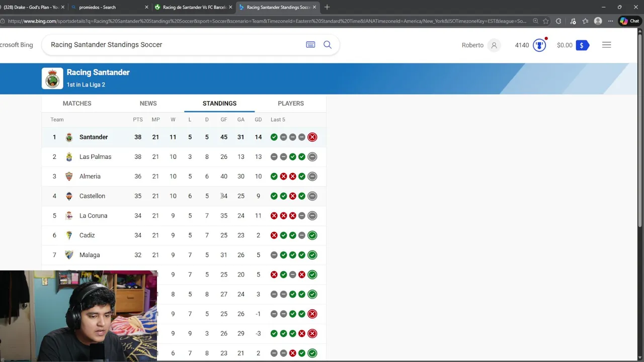Click the zoom magnifier in address bar
This screenshot has height=362, width=644.
pos(535,21)
